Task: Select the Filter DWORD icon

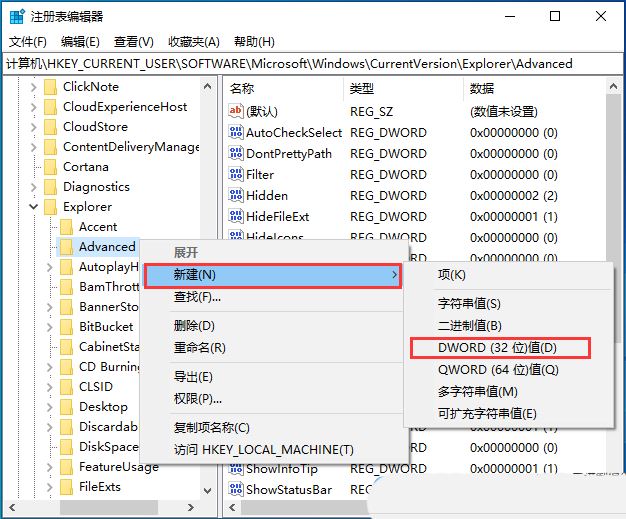Action: [x=236, y=174]
